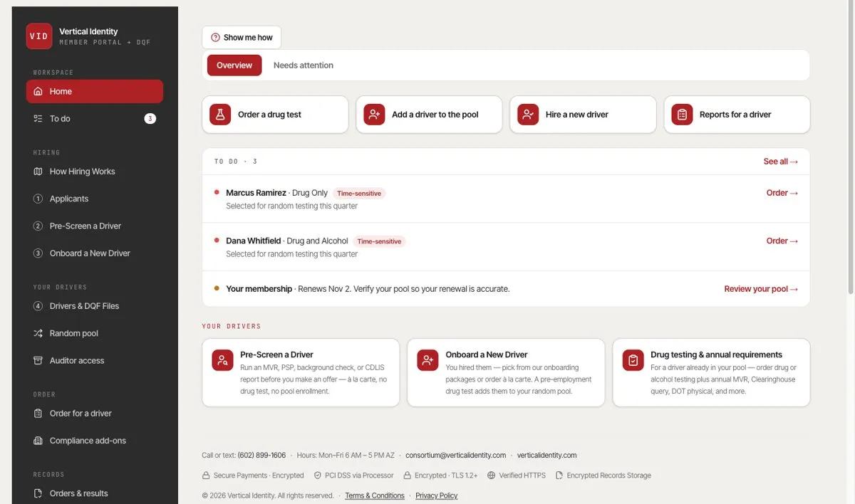The image size is (855, 504).
Task: Click the phone number (602) 899-1606
Action: [x=261, y=456]
